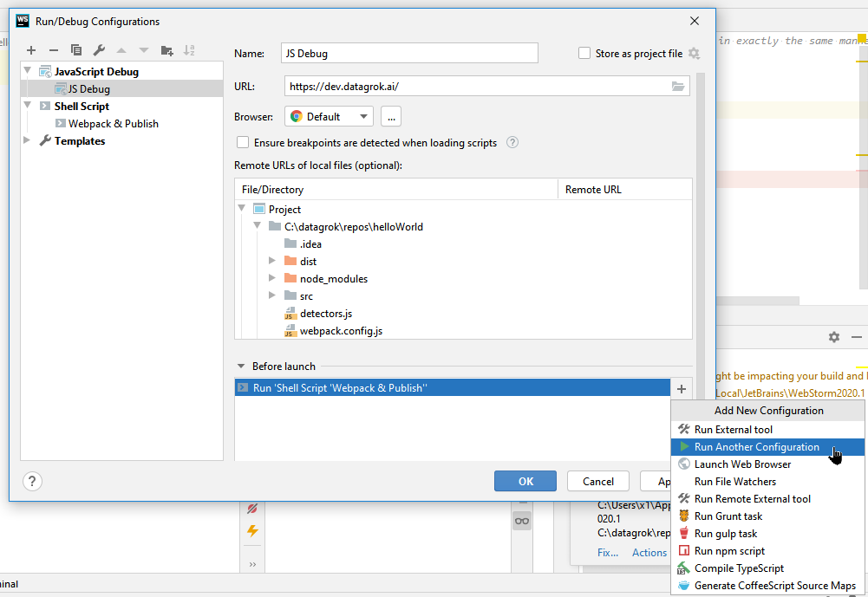This screenshot has height=597, width=868.
Task: Enable Store as project file
Action: tap(585, 53)
